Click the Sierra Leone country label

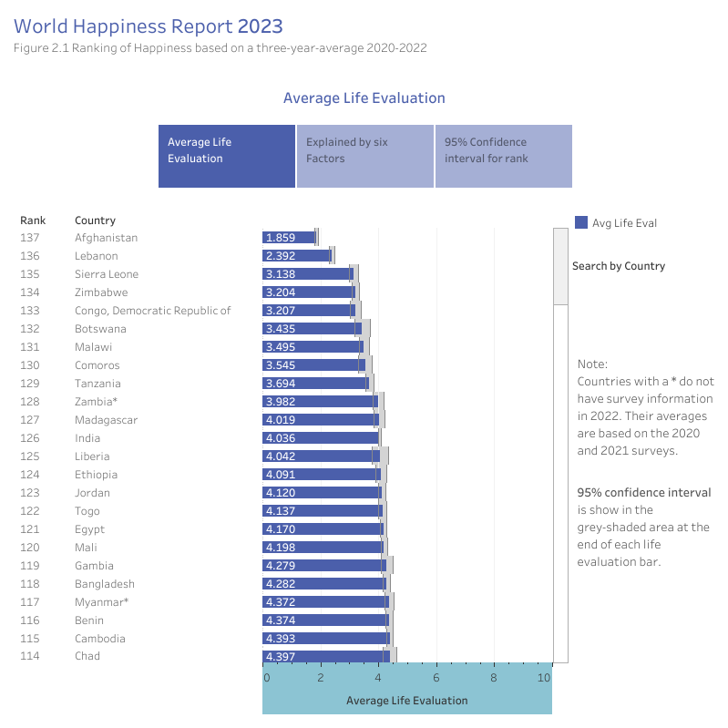coord(107,274)
